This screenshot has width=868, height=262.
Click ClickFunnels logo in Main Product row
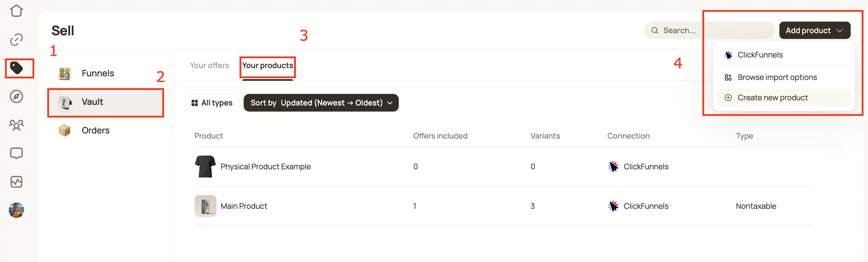point(613,206)
